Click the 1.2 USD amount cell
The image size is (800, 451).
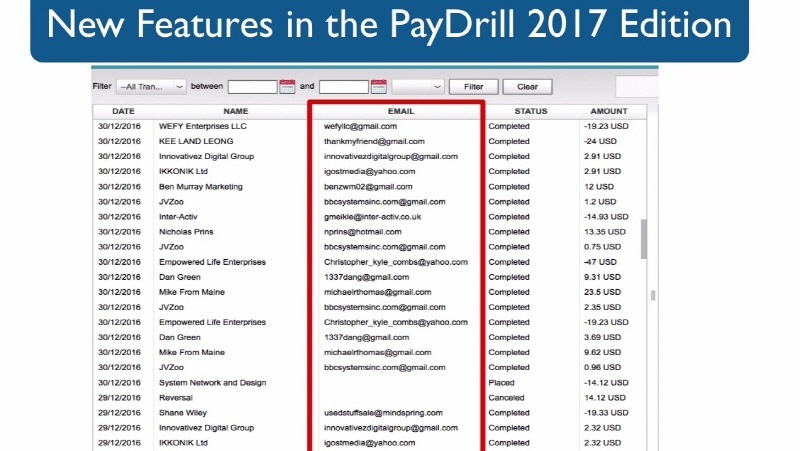pyautogui.click(x=600, y=202)
